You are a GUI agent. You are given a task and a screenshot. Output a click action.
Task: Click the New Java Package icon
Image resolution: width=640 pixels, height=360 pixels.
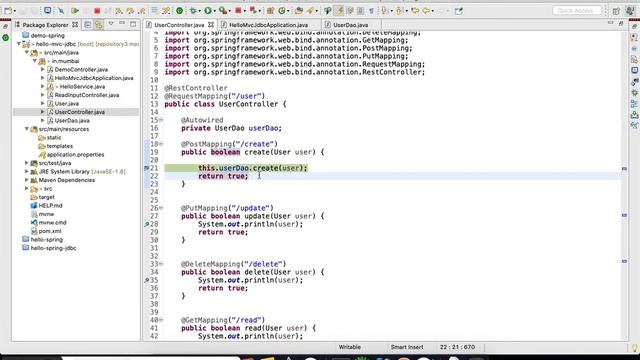pyautogui.click(x=270, y=11)
